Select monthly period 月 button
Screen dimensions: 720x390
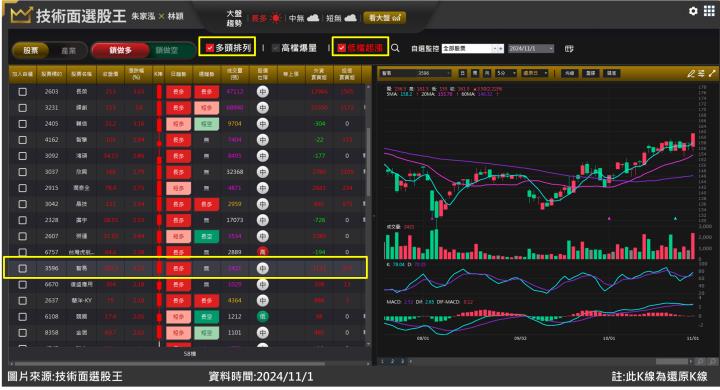pyautogui.click(x=487, y=73)
